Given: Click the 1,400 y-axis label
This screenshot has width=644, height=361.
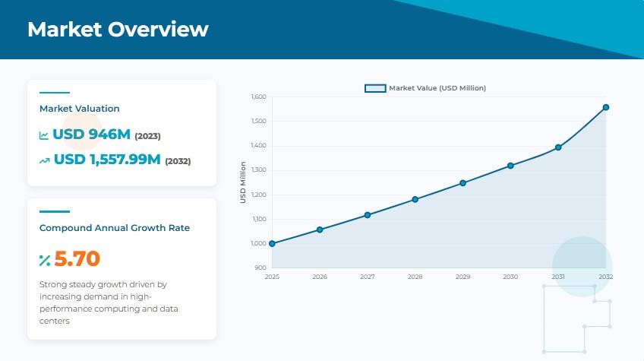Looking at the screenshot, I should (258, 146).
